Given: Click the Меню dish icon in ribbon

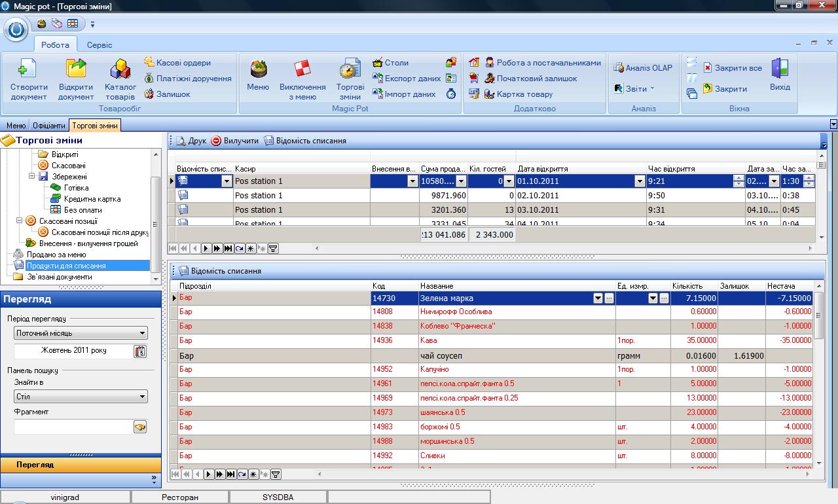Looking at the screenshot, I should tap(258, 69).
